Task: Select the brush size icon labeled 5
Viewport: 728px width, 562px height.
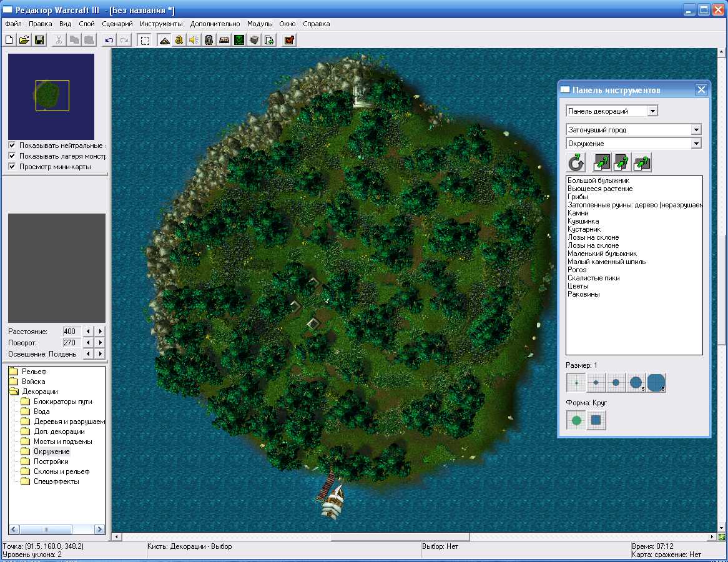Action: (636, 383)
